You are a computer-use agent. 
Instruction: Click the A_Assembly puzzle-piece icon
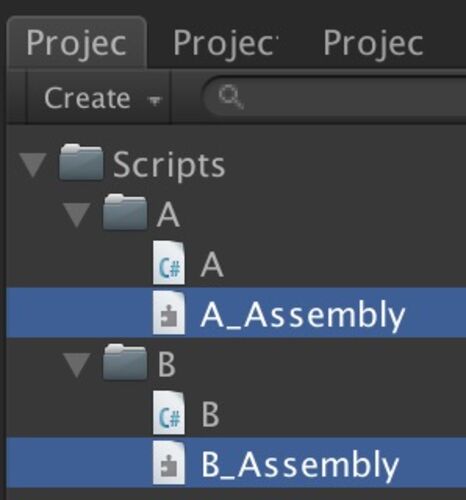tap(169, 313)
